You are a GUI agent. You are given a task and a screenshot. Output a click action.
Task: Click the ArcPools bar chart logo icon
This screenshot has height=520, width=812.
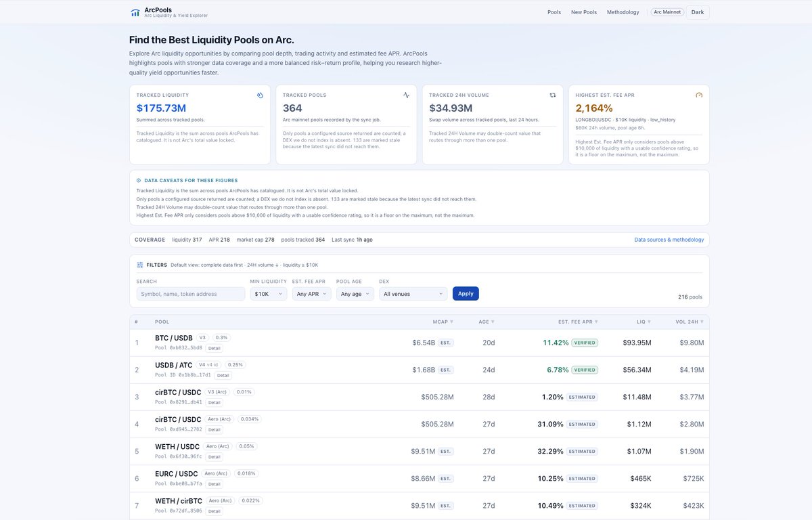coord(135,12)
